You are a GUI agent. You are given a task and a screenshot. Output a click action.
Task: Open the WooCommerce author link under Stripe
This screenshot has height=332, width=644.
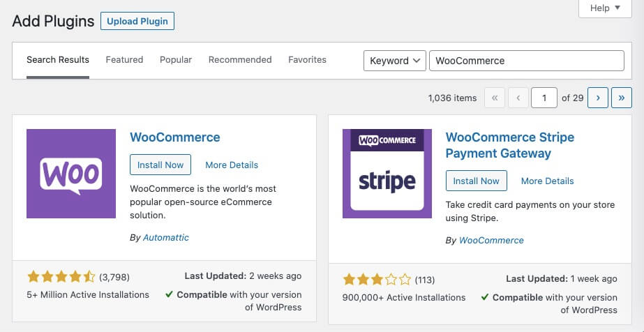click(x=491, y=241)
